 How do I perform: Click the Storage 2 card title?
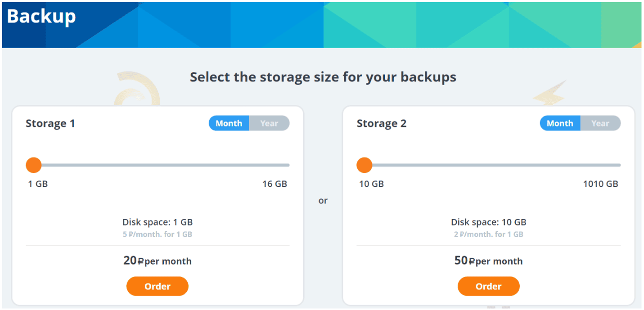pos(381,123)
